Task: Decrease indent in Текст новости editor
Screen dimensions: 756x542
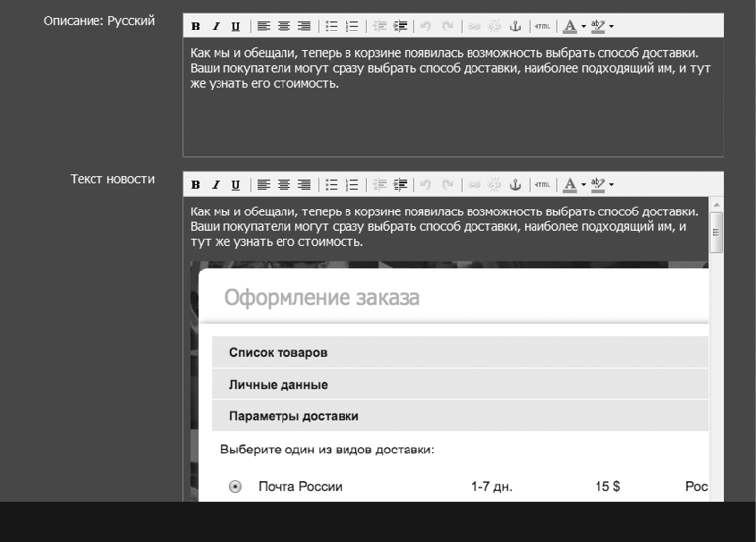Action: 379,185
